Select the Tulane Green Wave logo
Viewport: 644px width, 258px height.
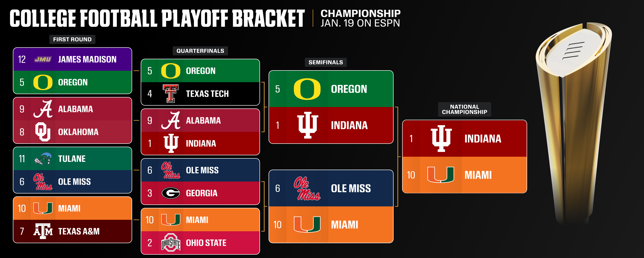click(43, 159)
